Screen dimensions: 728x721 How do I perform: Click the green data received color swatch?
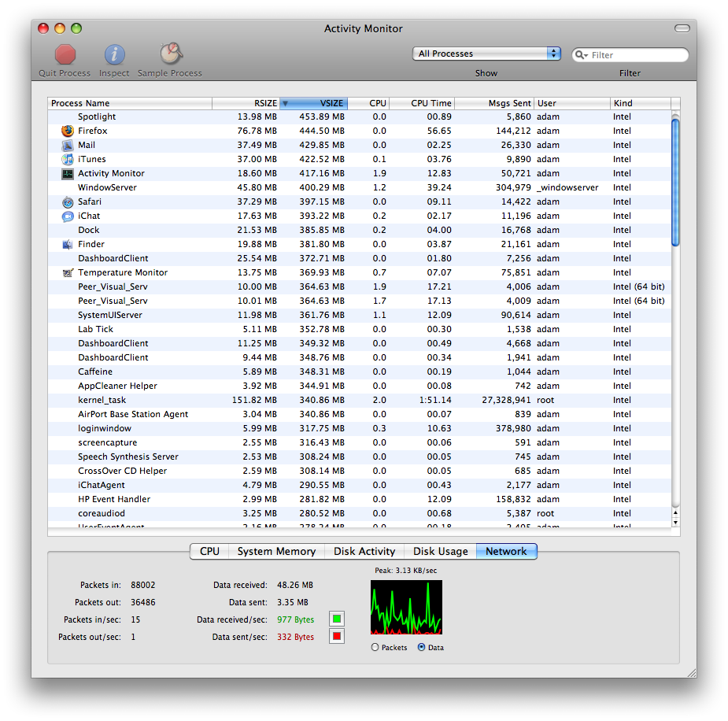click(x=337, y=619)
